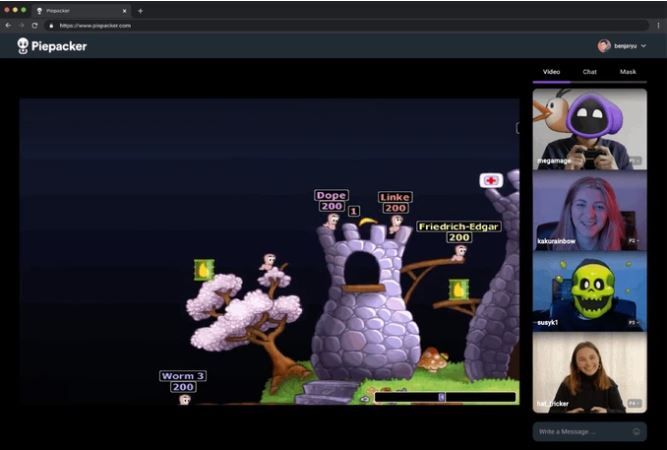Click the wind strength bar in game

point(445,397)
